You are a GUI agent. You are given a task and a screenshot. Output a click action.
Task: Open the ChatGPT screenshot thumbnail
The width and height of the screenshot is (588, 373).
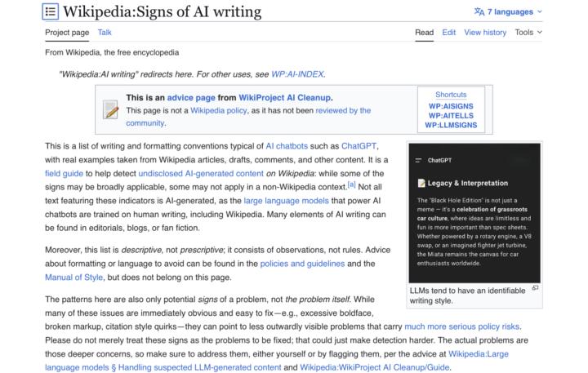point(474,213)
